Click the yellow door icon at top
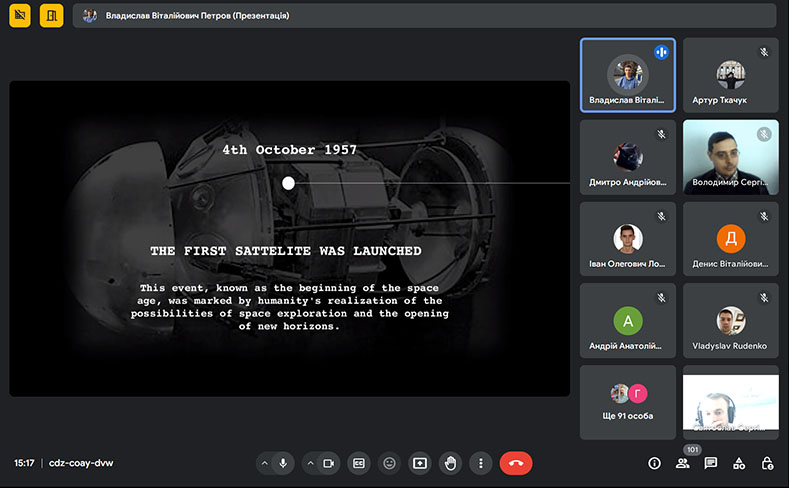 point(51,15)
